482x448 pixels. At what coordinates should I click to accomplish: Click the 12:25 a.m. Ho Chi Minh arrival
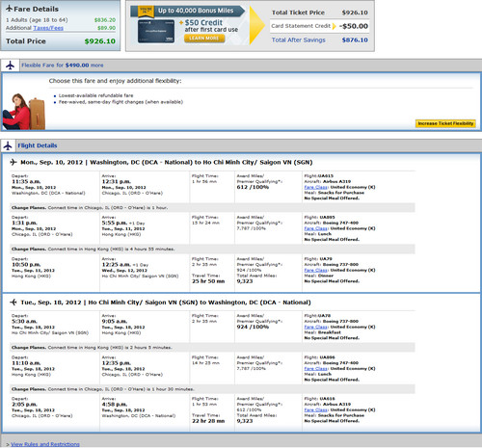pyautogui.click(x=117, y=265)
